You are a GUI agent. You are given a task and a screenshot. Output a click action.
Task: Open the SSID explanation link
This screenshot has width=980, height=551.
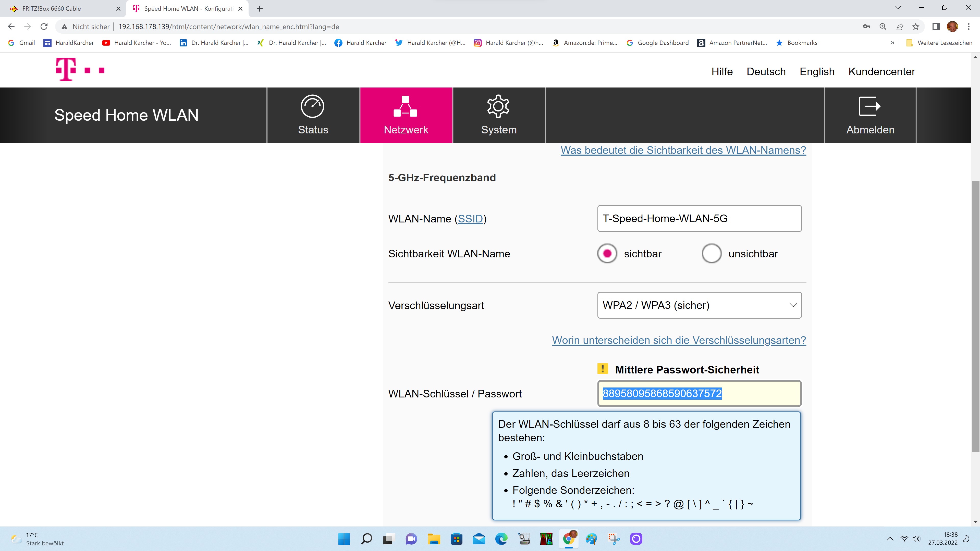pos(470,219)
